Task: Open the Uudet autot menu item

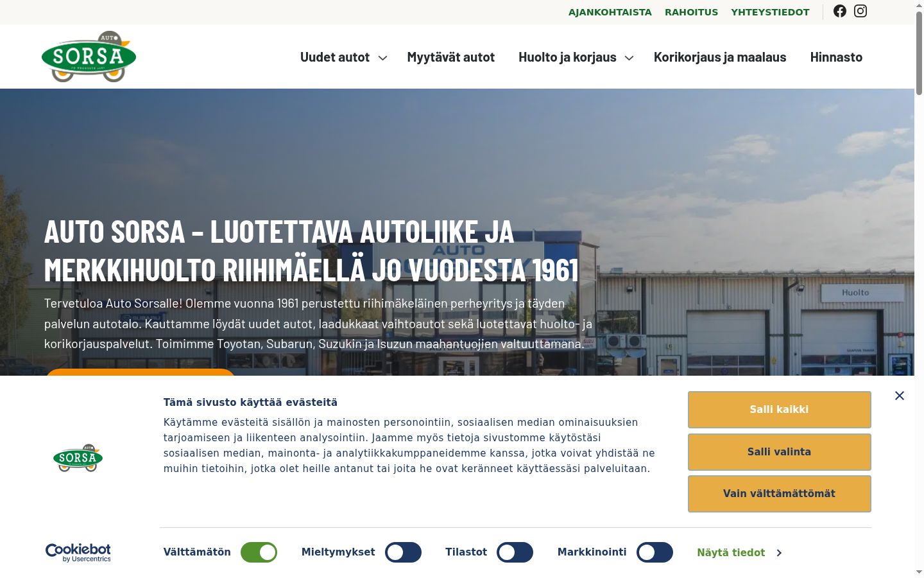Action: point(335,57)
